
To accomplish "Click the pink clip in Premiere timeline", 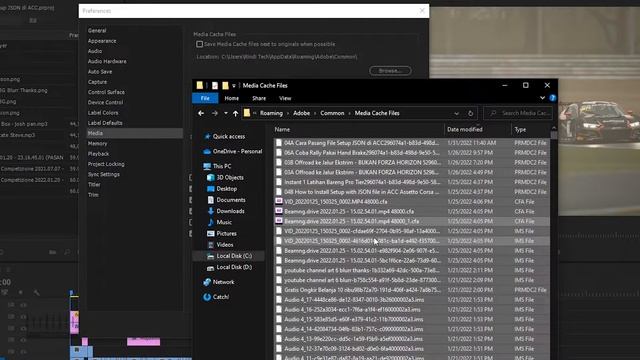I will tap(144, 342).
